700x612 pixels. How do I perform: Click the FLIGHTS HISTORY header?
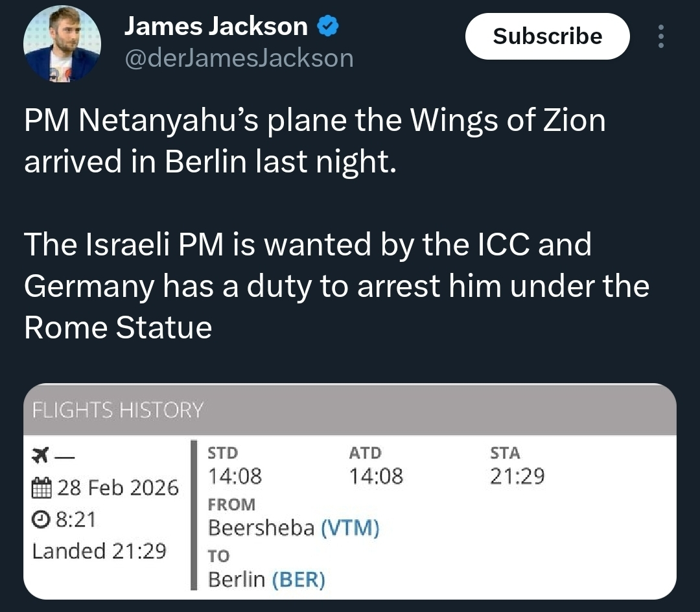(x=118, y=410)
